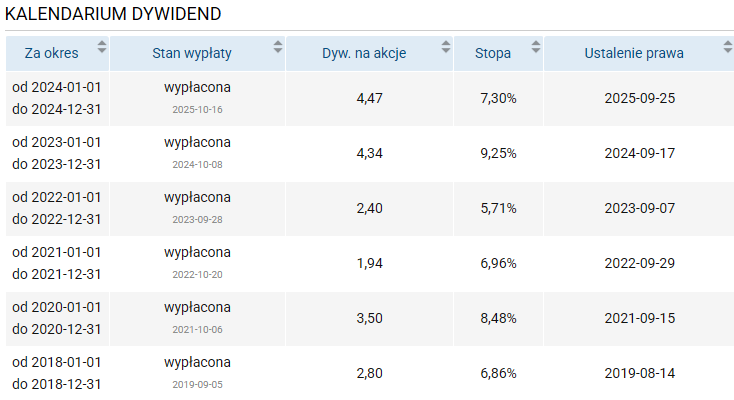Select the dividend per share value 2,80
Screen dimensions: 734x400
click(370, 373)
